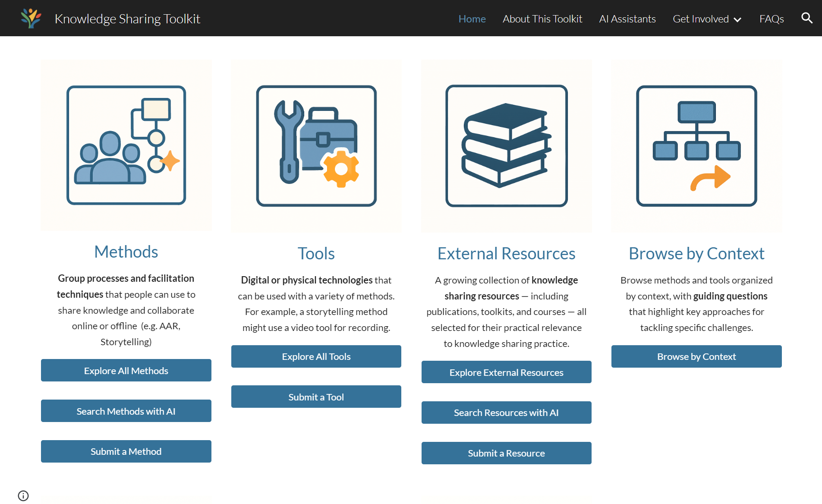Expand the Get Involved dropdown menu
This screenshot has width=822, height=504.
(x=701, y=19)
